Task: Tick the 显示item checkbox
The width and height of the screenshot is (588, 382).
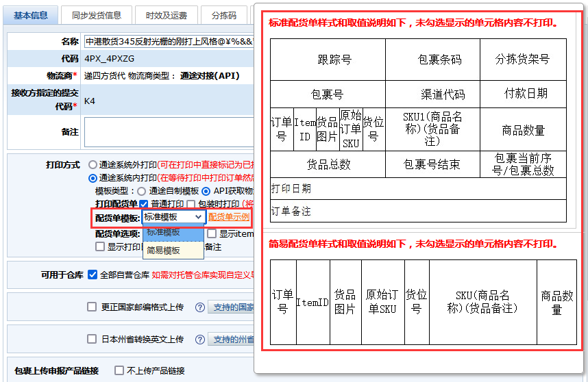Action: [x=212, y=233]
